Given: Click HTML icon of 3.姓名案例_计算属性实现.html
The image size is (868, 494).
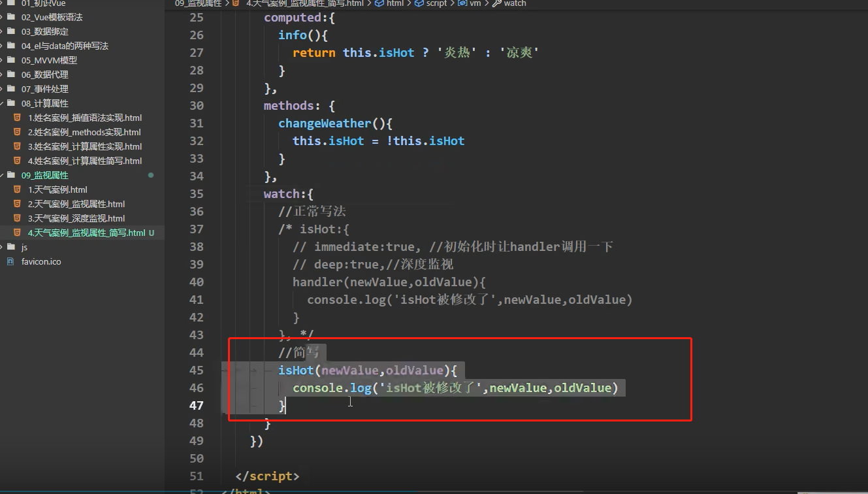Looking at the screenshot, I should pos(18,146).
